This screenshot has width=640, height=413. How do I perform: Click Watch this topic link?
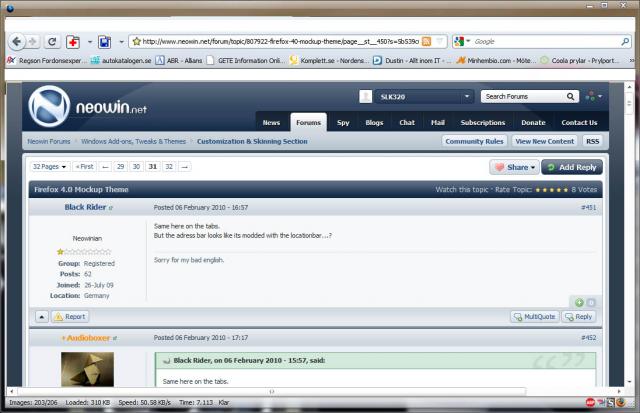pos(462,189)
